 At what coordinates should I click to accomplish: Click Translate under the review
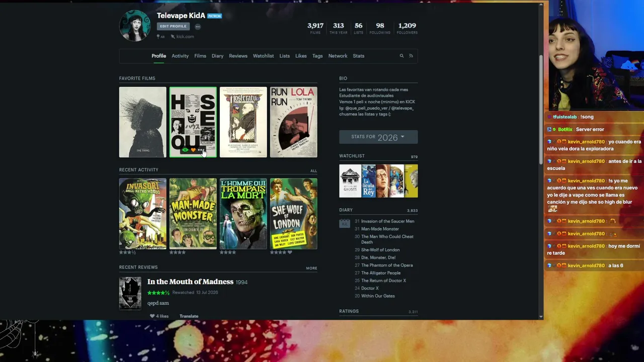(189, 316)
